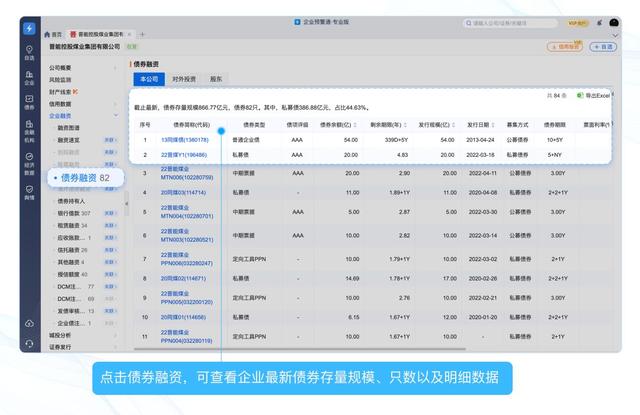Image resolution: width=640 pixels, height=415 pixels.
Task: Select the 股东 tab
Action: (216, 79)
